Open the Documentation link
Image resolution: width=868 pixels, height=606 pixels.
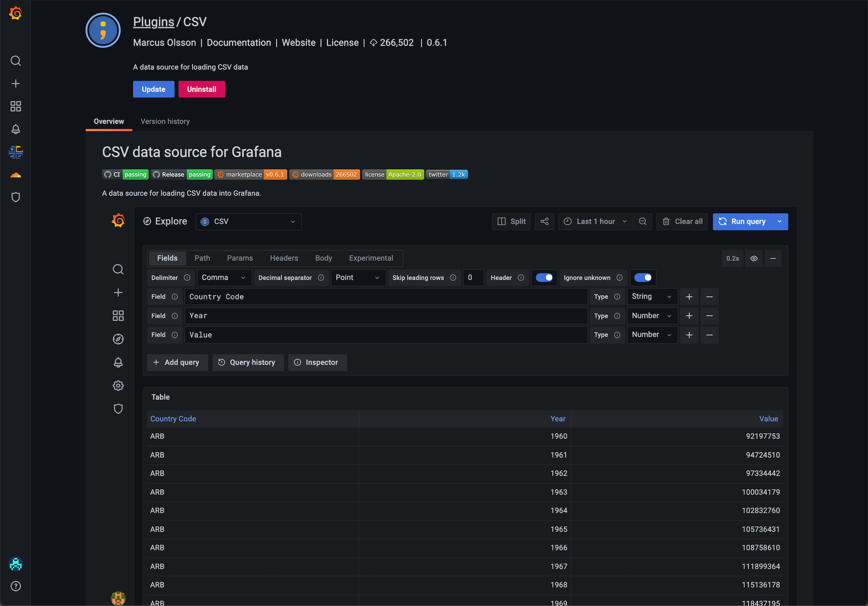239,43
